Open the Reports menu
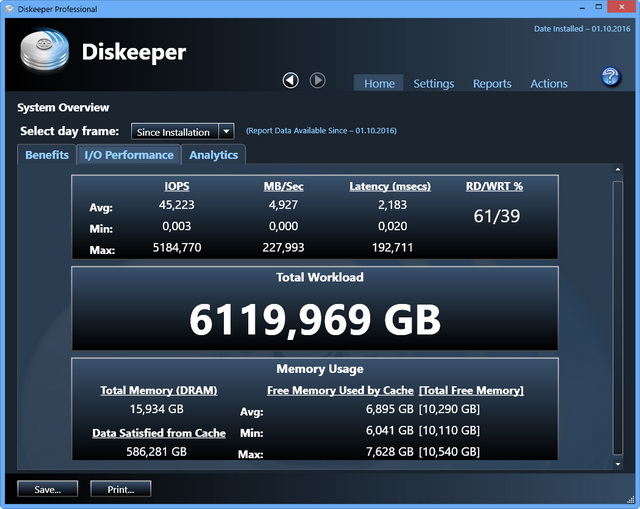The height and width of the screenshot is (509, 640). click(492, 84)
